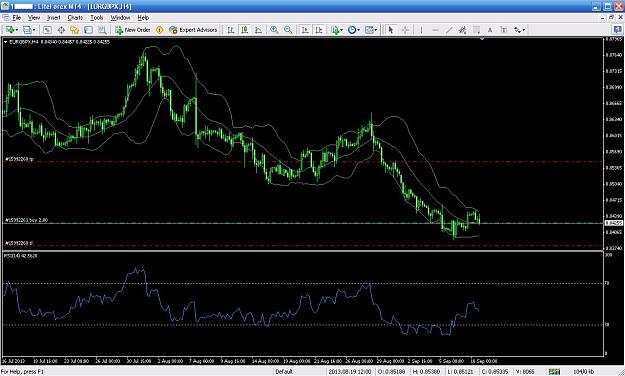The height and width of the screenshot is (376, 625).
Task: Open the Market Watch window icon
Action: coord(47,30)
